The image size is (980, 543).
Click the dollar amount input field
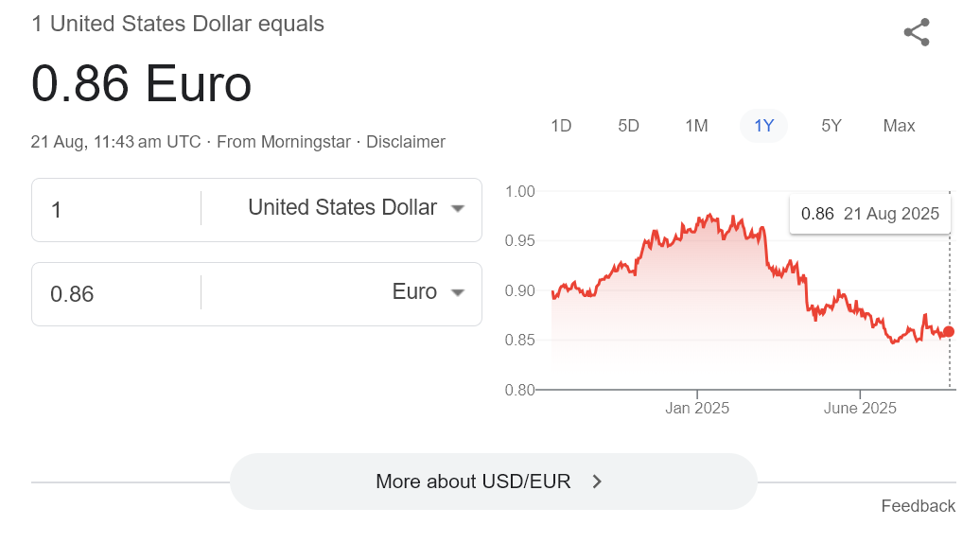(114, 209)
